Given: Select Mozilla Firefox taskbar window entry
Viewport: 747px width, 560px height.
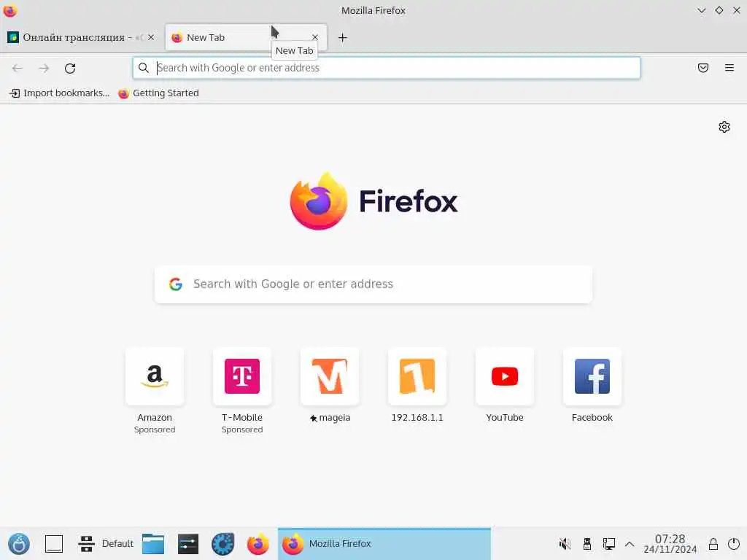Looking at the screenshot, I should pyautogui.click(x=384, y=544).
